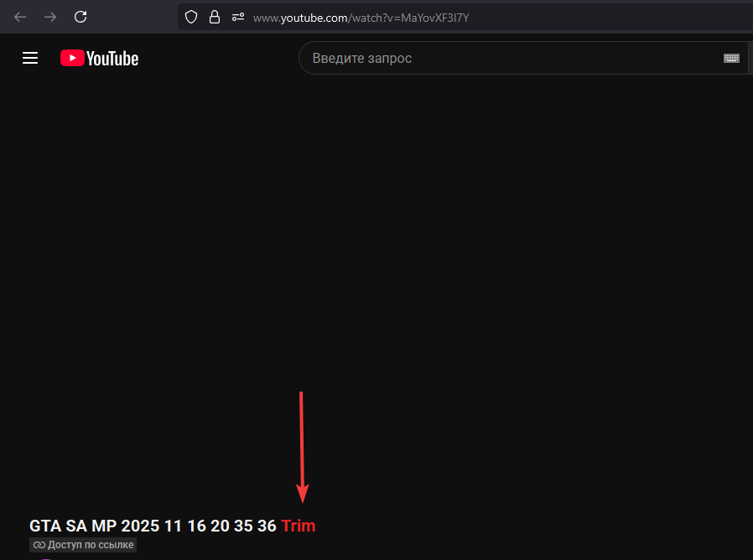Open the site permissions icon in address bar
The image size is (753, 560).
[x=238, y=17]
